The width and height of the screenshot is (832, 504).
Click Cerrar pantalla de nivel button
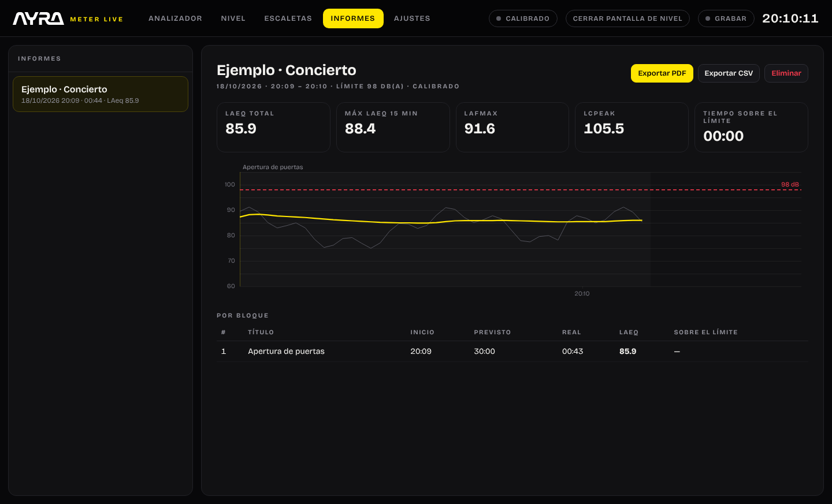(x=627, y=18)
